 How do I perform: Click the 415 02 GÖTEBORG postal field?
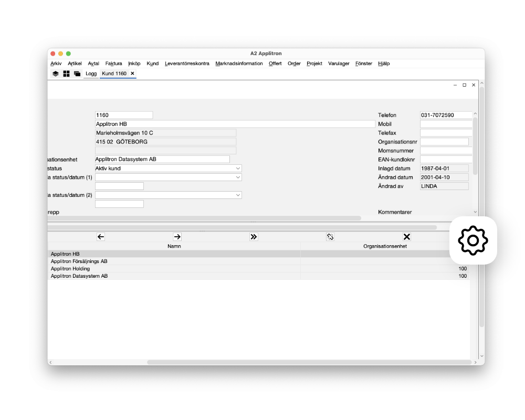(166, 142)
